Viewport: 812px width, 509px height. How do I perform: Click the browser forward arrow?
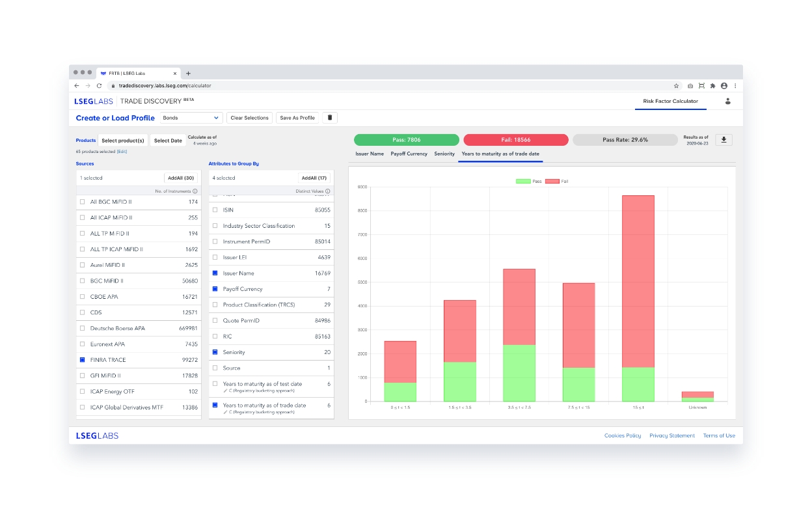(88, 85)
